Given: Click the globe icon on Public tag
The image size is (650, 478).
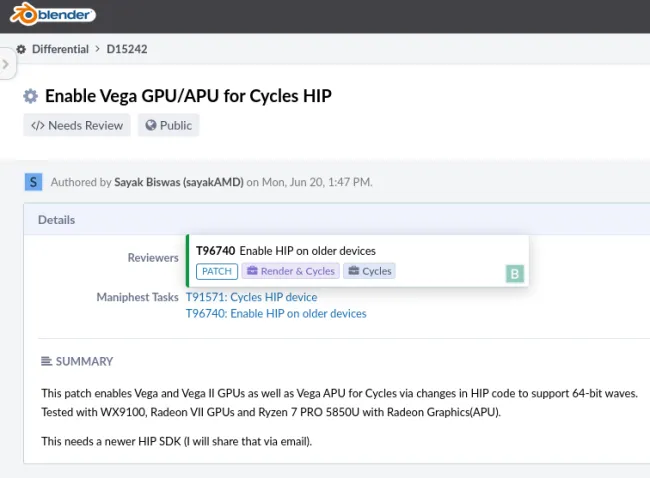Looking at the screenshot, I should (151, 125).
